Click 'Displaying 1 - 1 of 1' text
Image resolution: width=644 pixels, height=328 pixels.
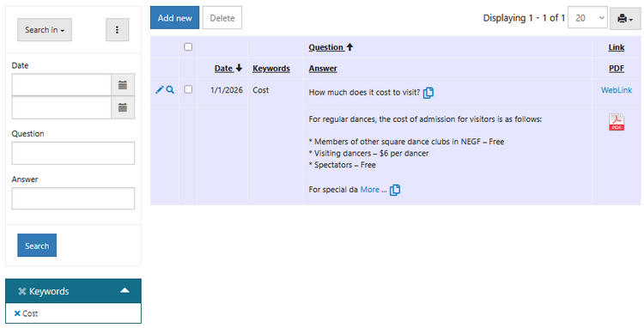[x=524, y=18]
